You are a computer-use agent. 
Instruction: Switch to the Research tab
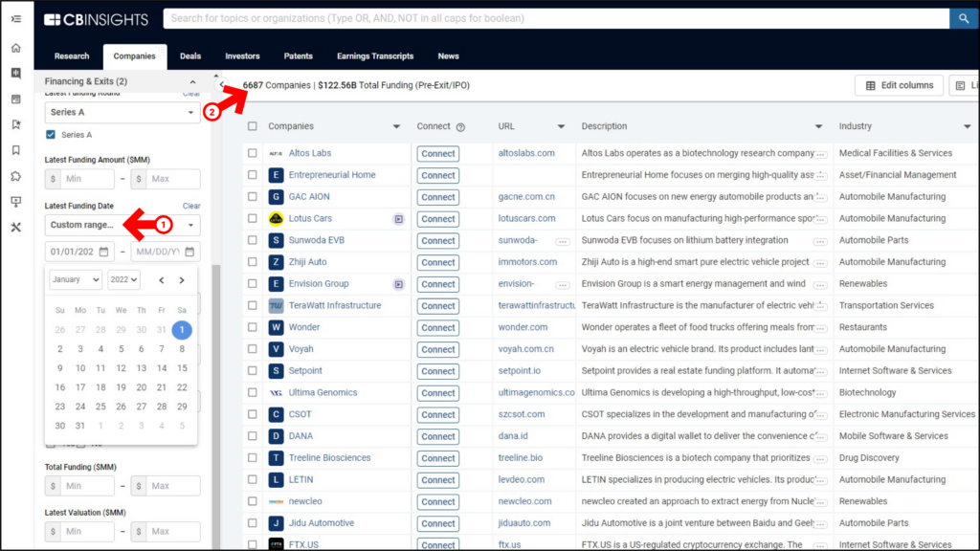(72, 56)
